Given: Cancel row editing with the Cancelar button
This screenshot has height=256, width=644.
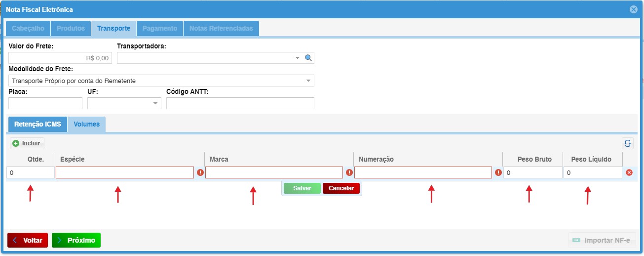Looking at the screenshot, I should [x=341, y=188].
